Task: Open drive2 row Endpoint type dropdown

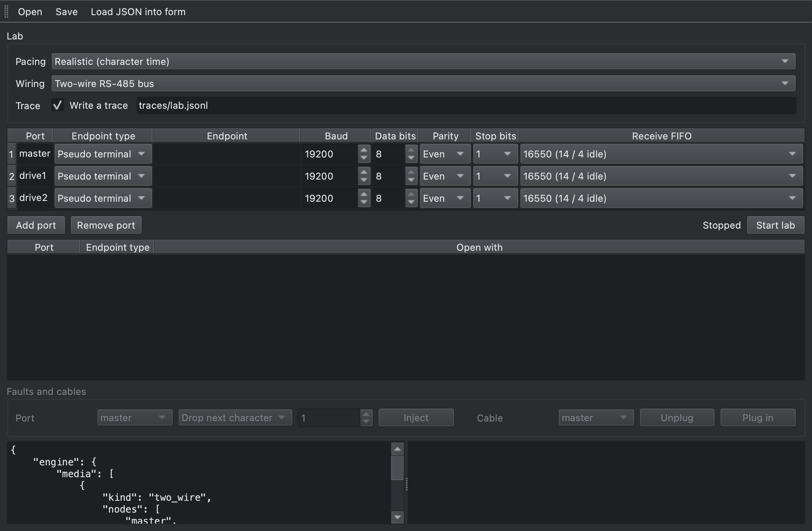Action: (103, 198)
